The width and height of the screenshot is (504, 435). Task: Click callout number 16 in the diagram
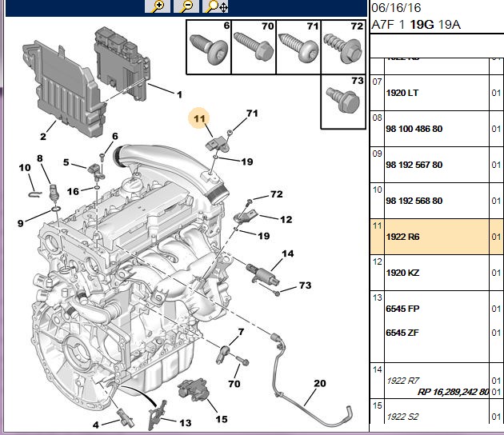[73, 191]
